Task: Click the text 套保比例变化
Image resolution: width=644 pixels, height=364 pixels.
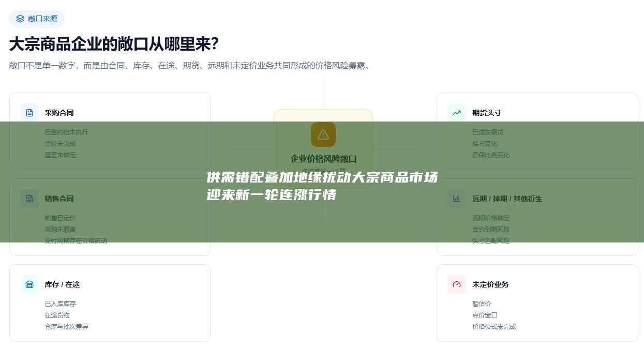Action: 491,155
